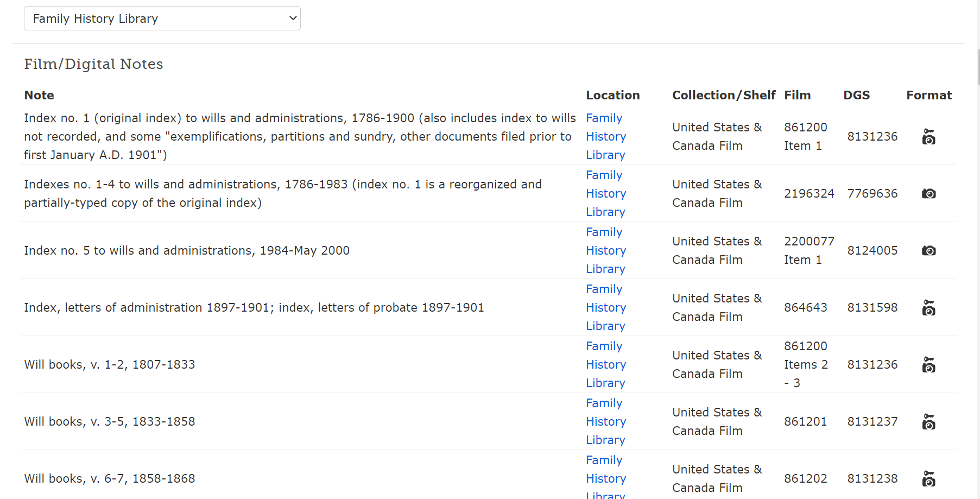
Task: Click Family History Library link for Will books 1858-1868
Action: point(605,478)
